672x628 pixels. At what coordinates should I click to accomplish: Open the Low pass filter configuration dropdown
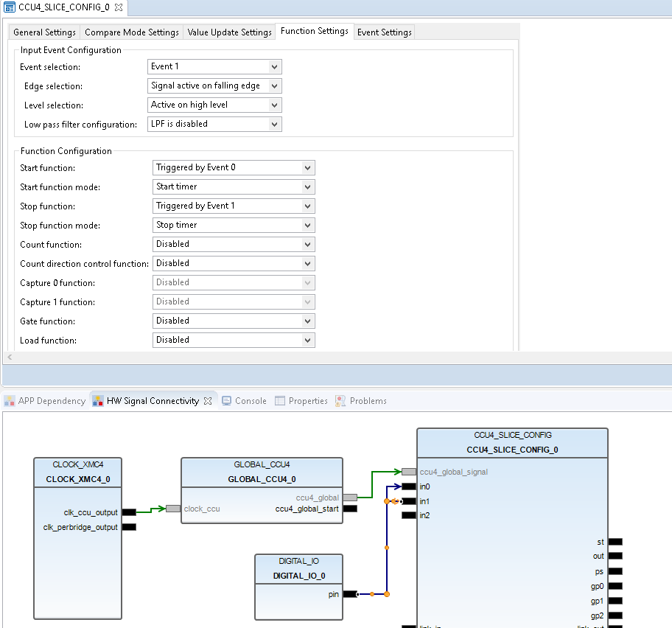coord(276,124)
